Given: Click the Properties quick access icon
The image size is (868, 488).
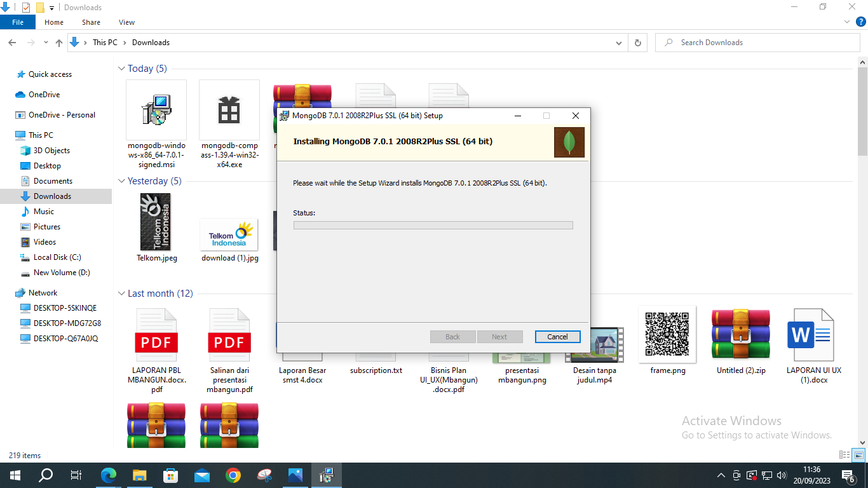Looking at the screenshot, I should coord(26,8).
